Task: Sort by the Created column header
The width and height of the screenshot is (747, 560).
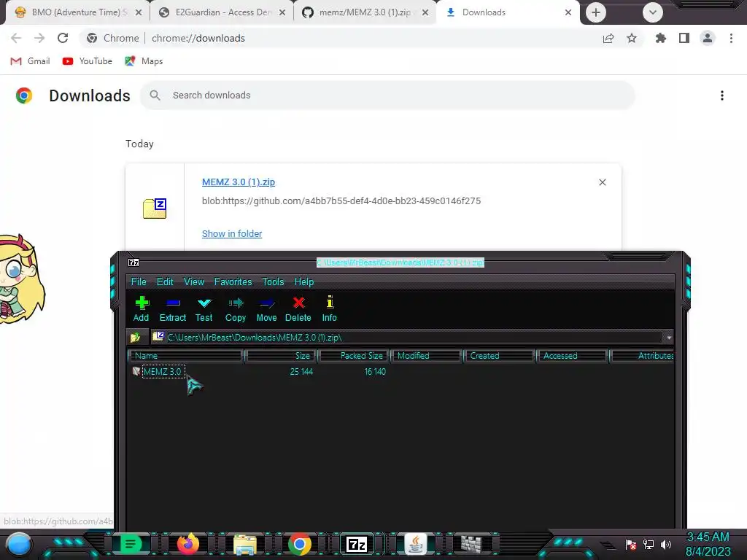Action: pyautogui.click(x=499, y=356)
